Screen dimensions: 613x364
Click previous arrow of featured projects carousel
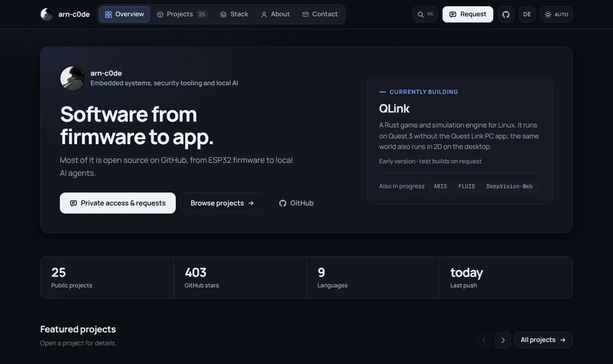point(484,340)
